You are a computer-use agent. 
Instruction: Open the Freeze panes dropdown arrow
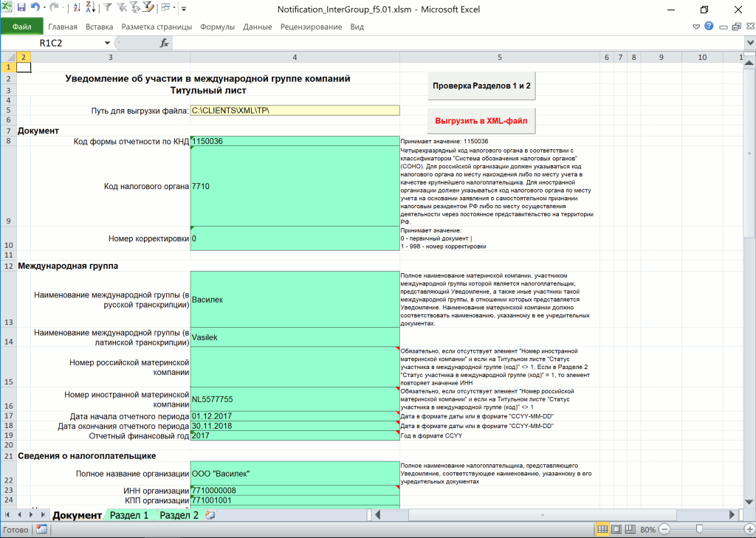click(x=174, y=8)
